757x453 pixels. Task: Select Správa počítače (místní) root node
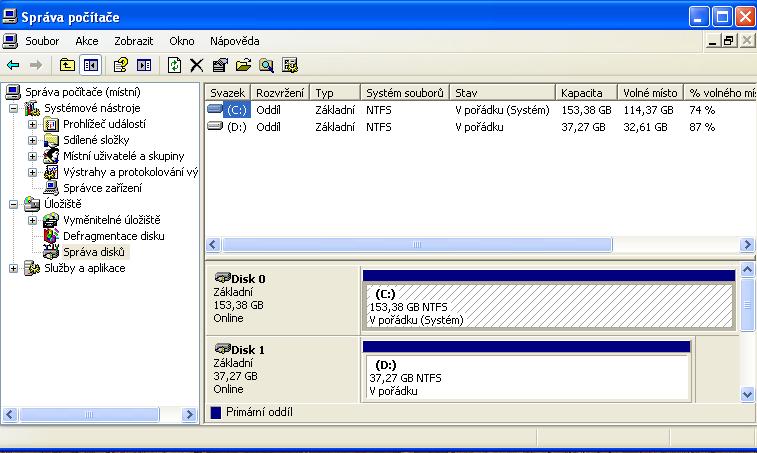point(83,92)
